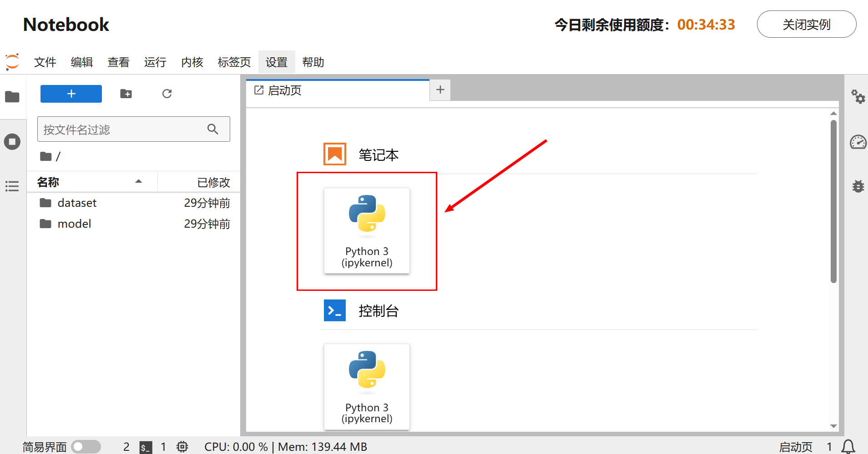Image resolution: width=868 pixels, height=454 pixels.
Task: Open the table of contents panel
Action: 12,186
